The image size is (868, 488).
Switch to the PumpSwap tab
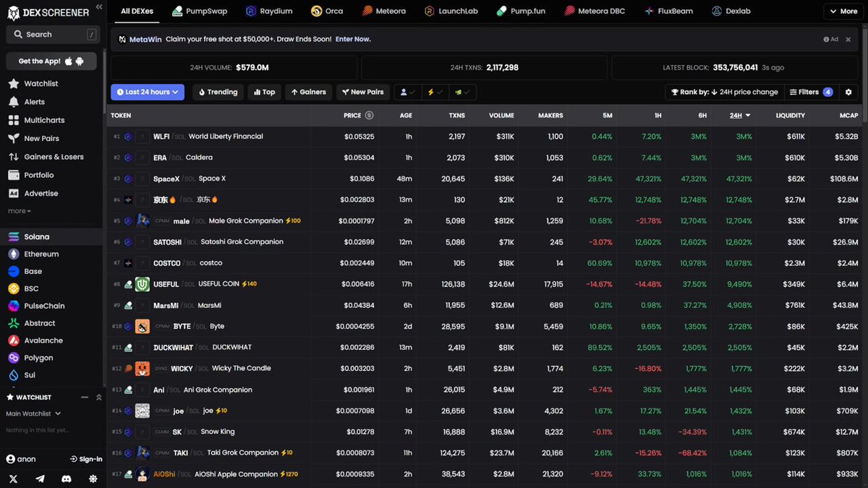pyautogui.click(x=199, y=12)
